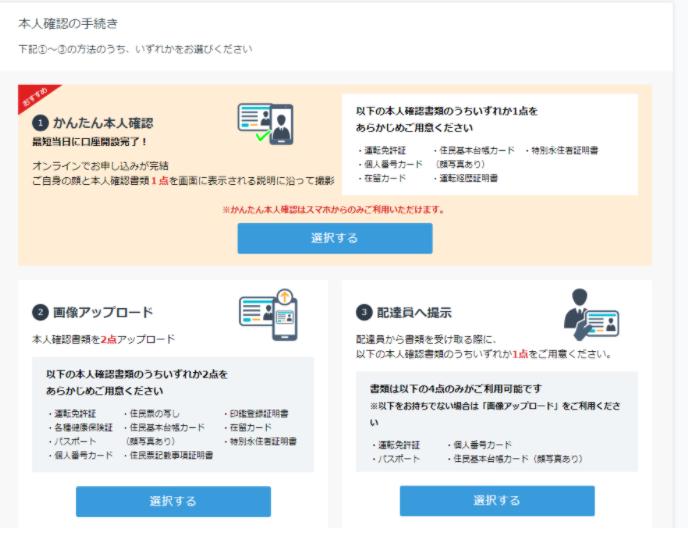Click 在留カード in the top document list
The height and width of the screenshot is (534, 695).
385,178
